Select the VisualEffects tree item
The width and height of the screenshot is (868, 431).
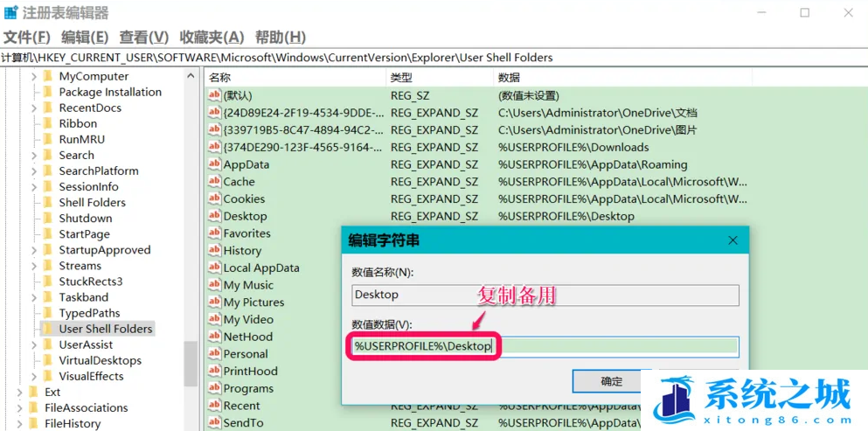[91, 377]
